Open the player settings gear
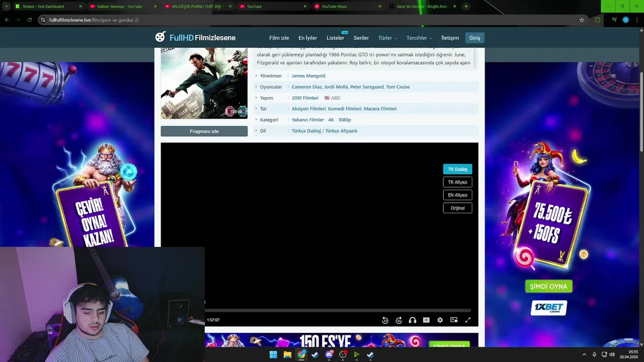This screenshot has height=362, width=644. point(440,320)
